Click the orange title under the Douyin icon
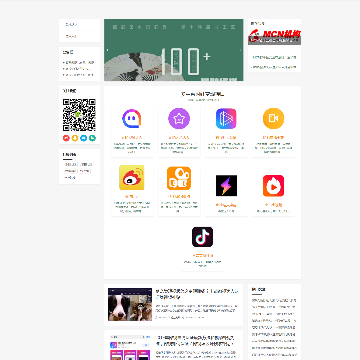Screen dimensions: 360x360 click(203, 255)
